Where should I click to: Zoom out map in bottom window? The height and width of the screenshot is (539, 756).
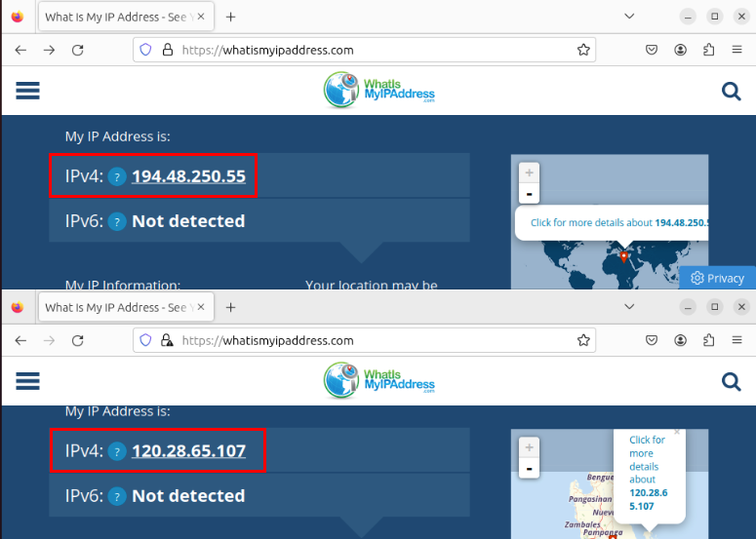(x=529, y=468)
